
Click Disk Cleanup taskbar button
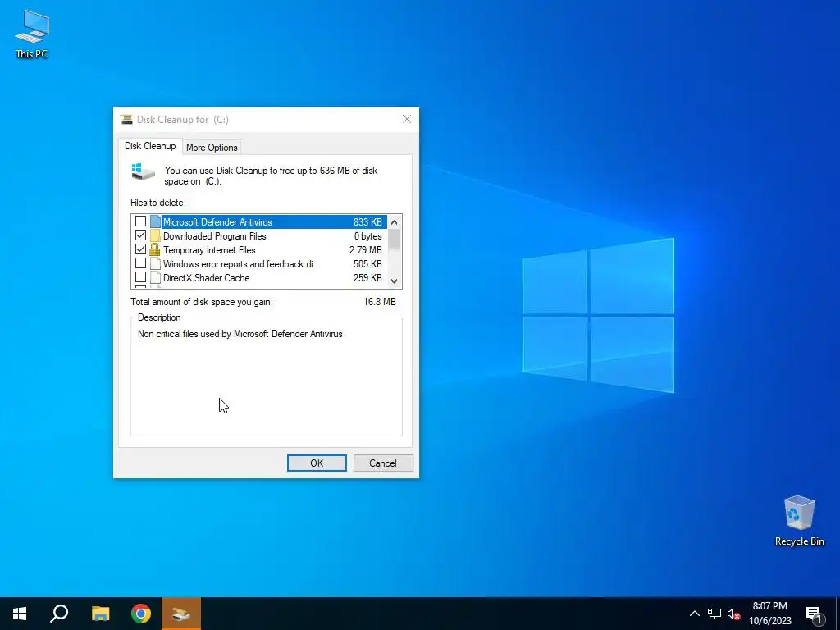[x=181, y=614]
